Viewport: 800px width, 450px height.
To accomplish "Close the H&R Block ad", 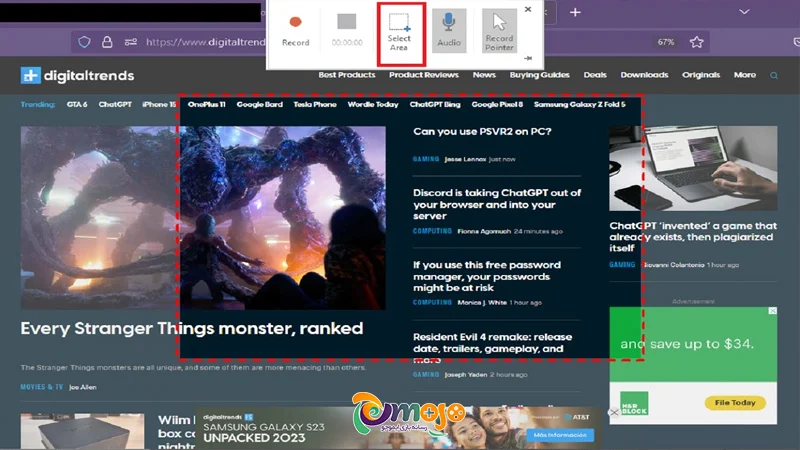I will click(x=772, y=311).
